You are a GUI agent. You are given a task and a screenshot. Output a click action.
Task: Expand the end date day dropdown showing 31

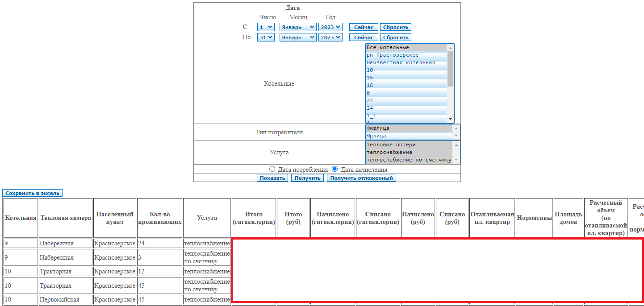pyautogui.click(x=266, y=37)
